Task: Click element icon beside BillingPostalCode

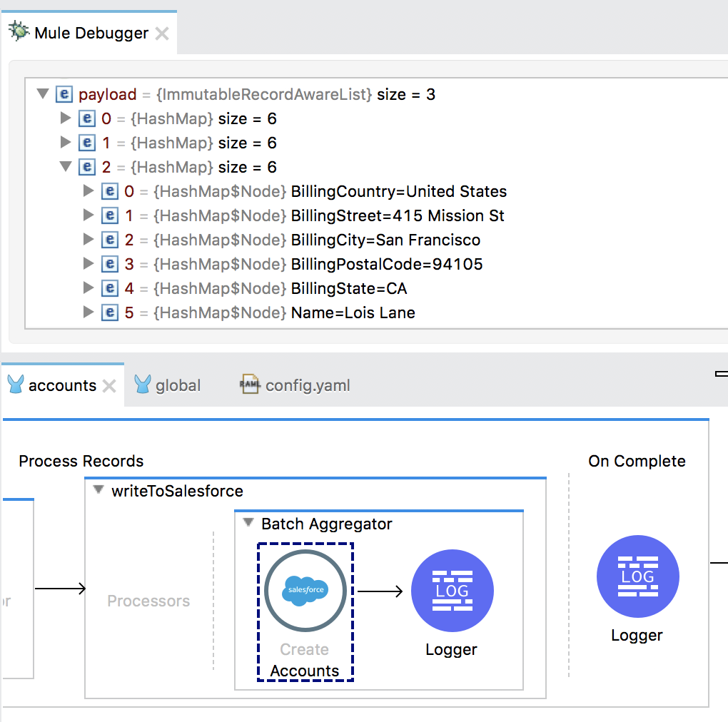Action: point(110,264)
